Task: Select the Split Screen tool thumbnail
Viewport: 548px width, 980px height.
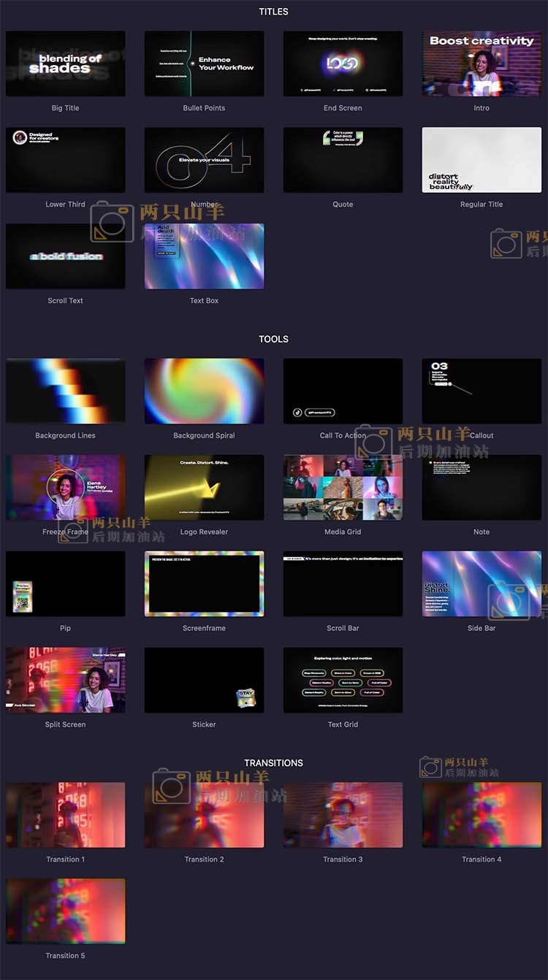Action: (65, 680)
